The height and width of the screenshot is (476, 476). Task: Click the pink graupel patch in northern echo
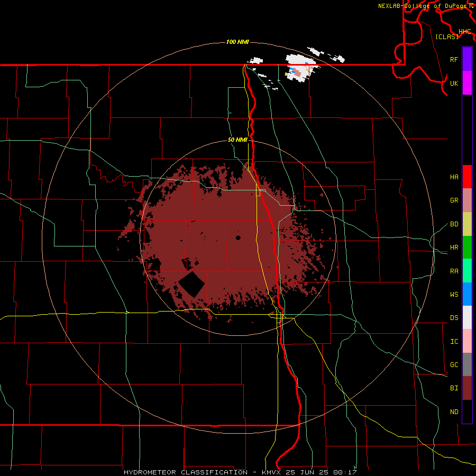[296, 72]
